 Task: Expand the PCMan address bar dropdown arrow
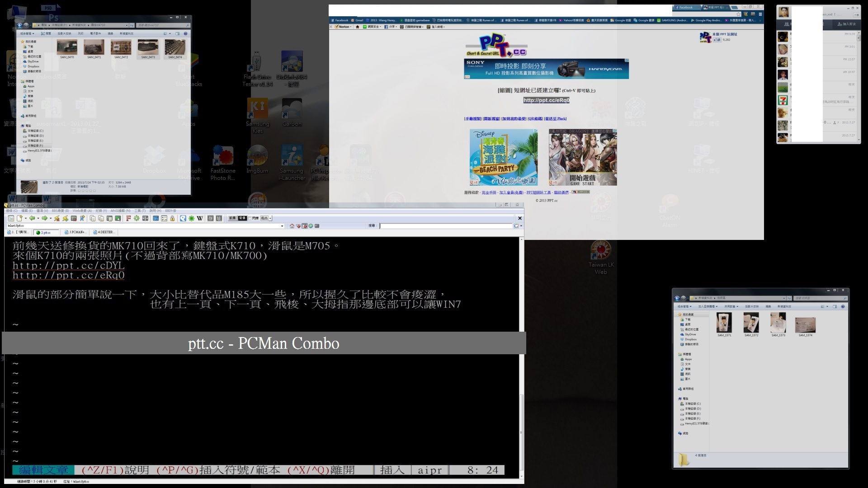point(282,226)
